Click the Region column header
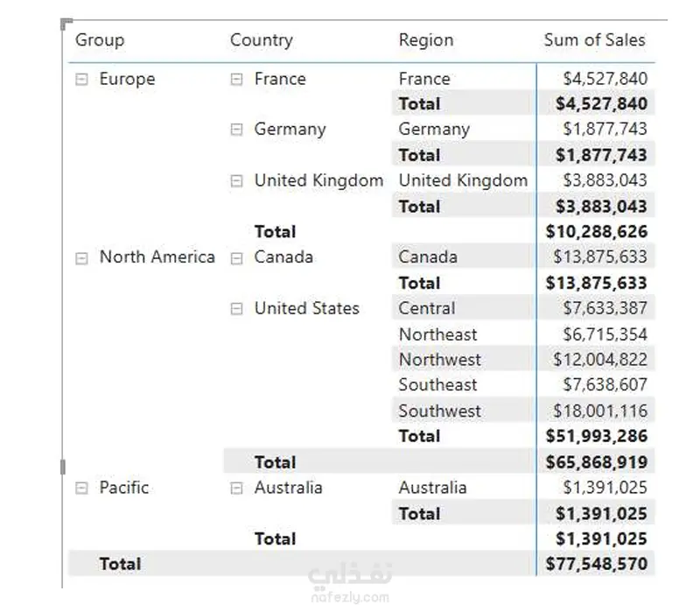The image size is (700, 605). 426,40
